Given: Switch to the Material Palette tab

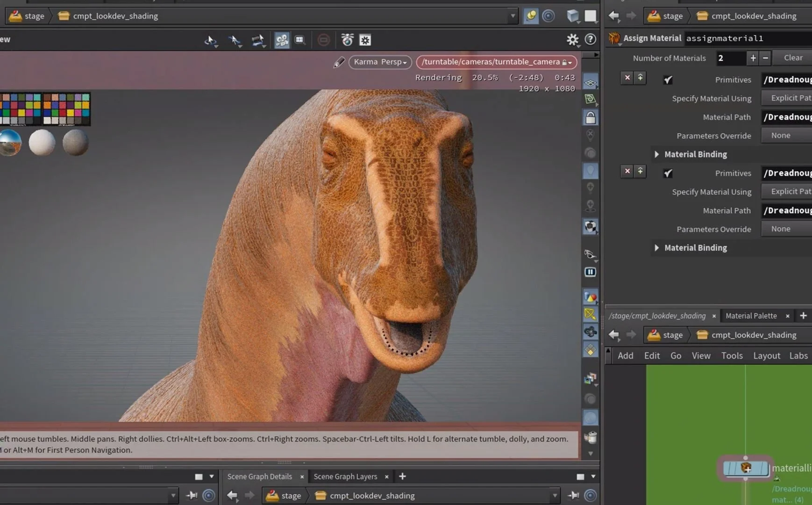Looking at the screenshot, I should coord(751,316).
